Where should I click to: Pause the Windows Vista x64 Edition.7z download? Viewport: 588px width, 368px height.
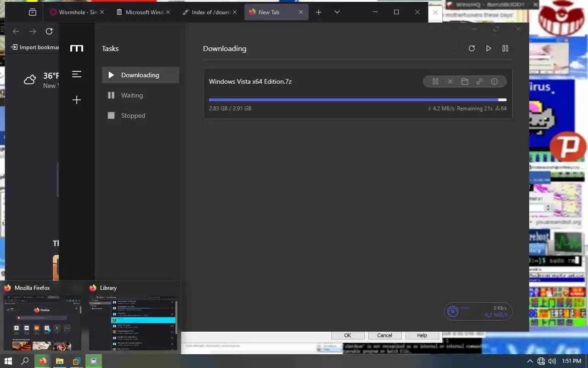pos(435,81)
